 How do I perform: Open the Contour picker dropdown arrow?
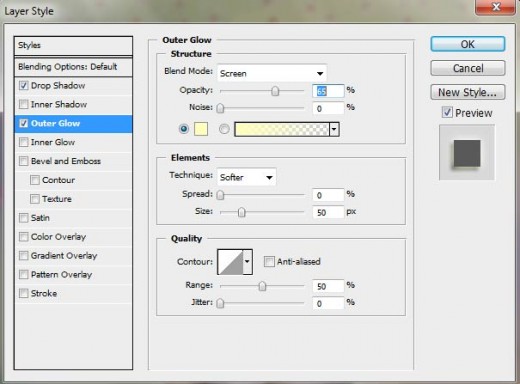[247, 262]
